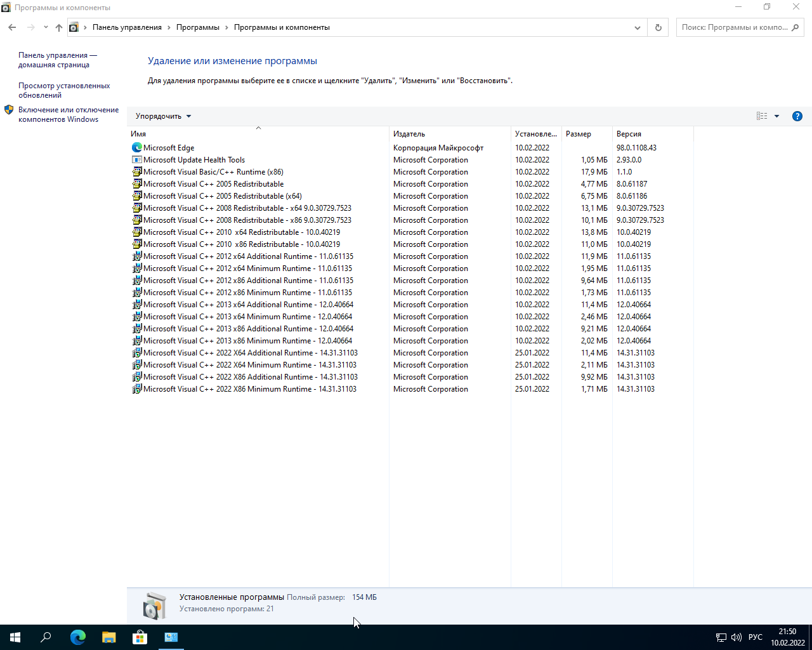The height and width of the screenshot is (650, 812).
Task: Click the volume speaker tray icon
Action: [x=736, y=637]
